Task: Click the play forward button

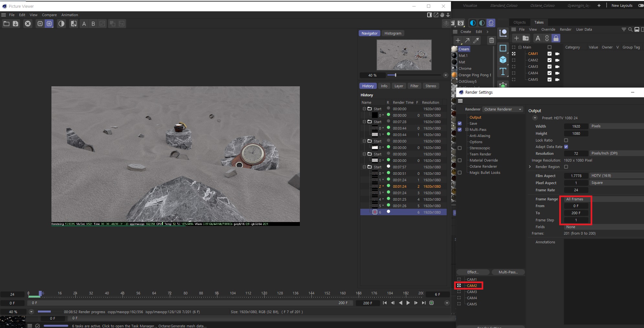Action: (408, 303)
